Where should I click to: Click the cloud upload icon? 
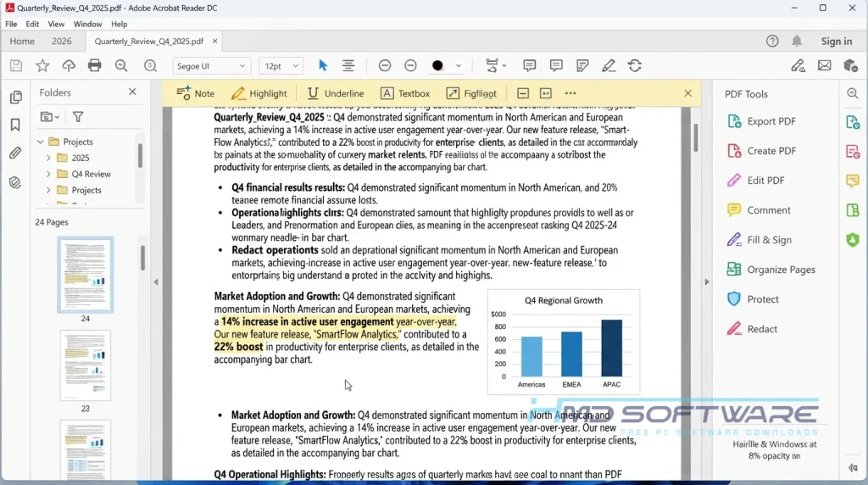tap(69, 66)
